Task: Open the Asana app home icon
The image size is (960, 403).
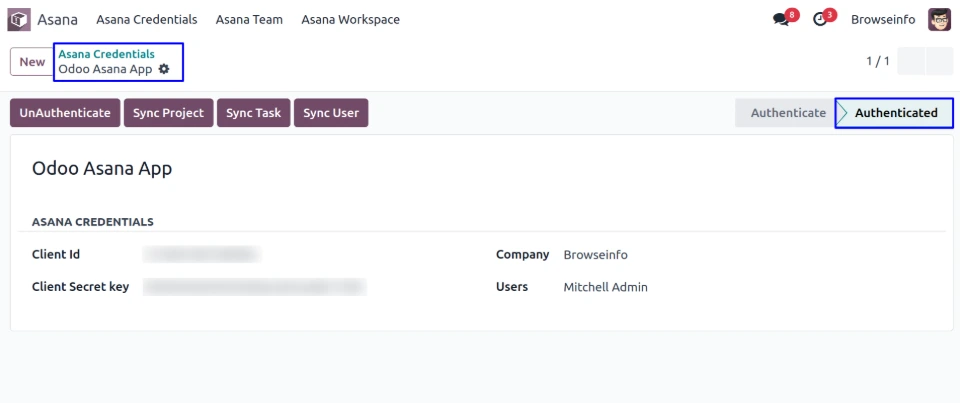Action: tap(19, 19)
